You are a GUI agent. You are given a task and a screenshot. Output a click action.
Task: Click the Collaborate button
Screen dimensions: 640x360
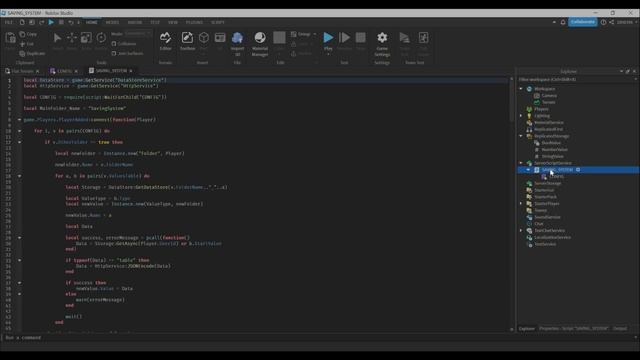(x=582, y=22)
